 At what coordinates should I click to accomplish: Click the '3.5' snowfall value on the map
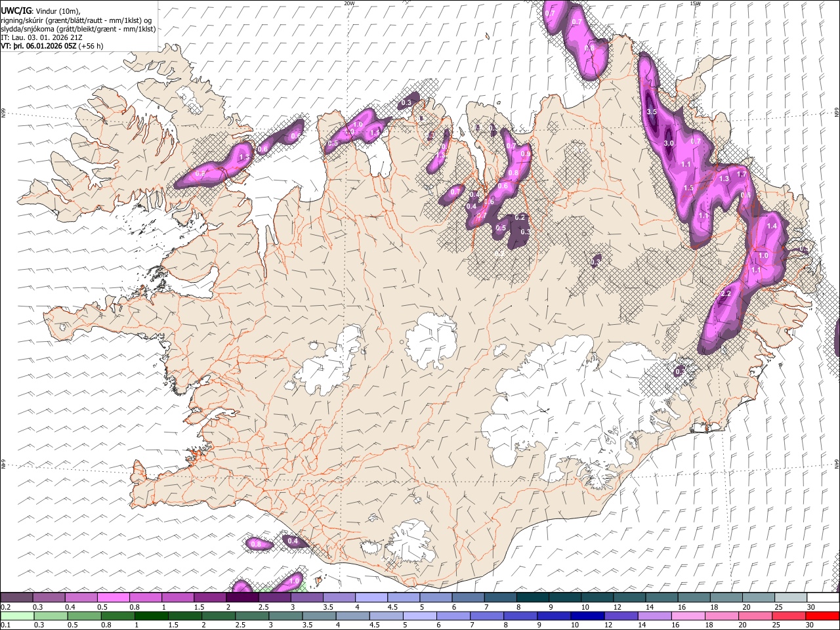click(x=652, y=112)
